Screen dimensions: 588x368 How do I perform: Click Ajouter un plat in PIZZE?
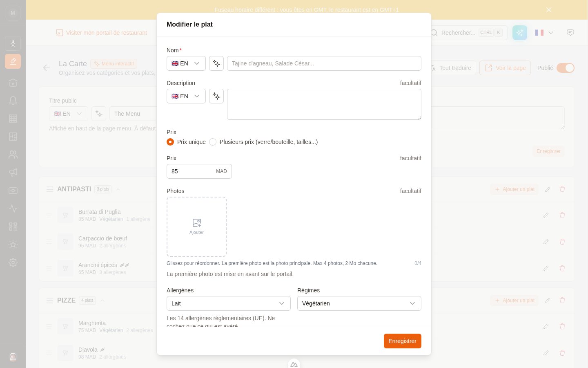click(514, 301)
